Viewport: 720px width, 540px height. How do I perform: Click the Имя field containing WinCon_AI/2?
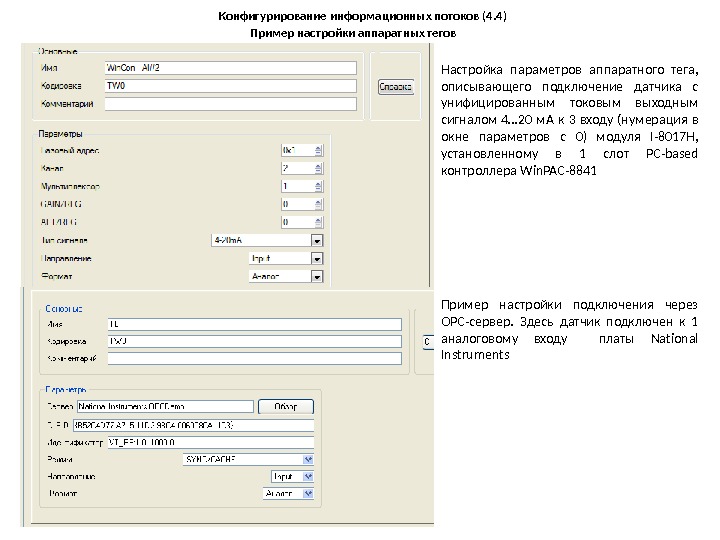(231, 68)
